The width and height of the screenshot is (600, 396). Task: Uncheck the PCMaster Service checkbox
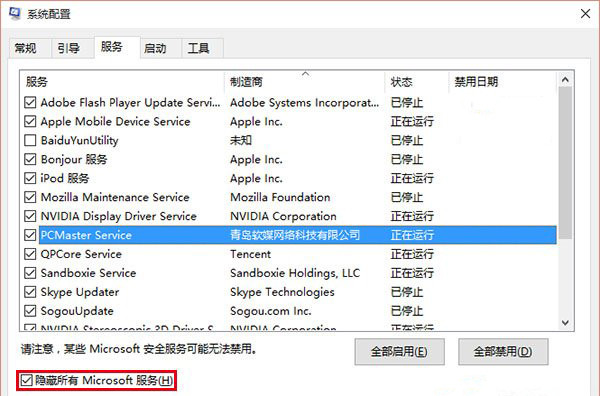tap(30, 235)
